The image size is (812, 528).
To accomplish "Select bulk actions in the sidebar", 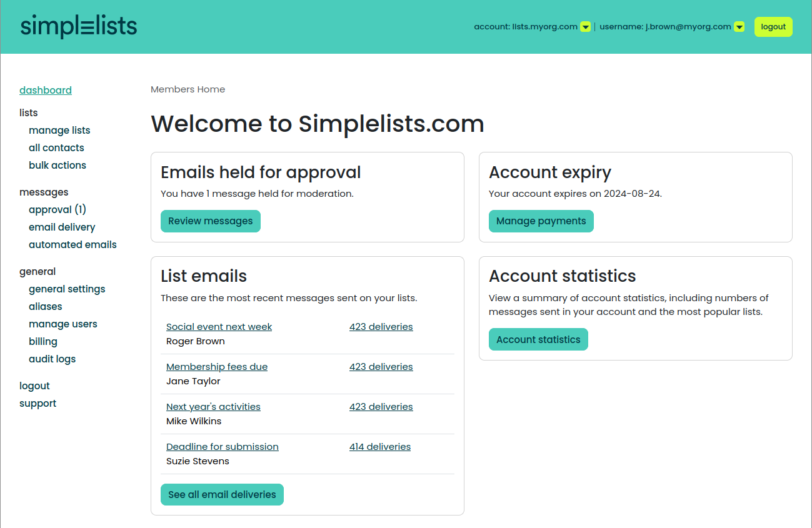I will tap(58, 165).
